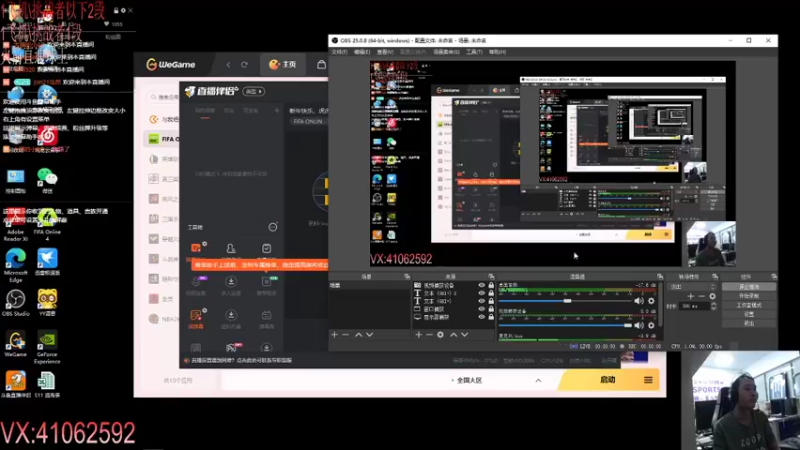Open transition properties gear icon

tap(713, 296)
